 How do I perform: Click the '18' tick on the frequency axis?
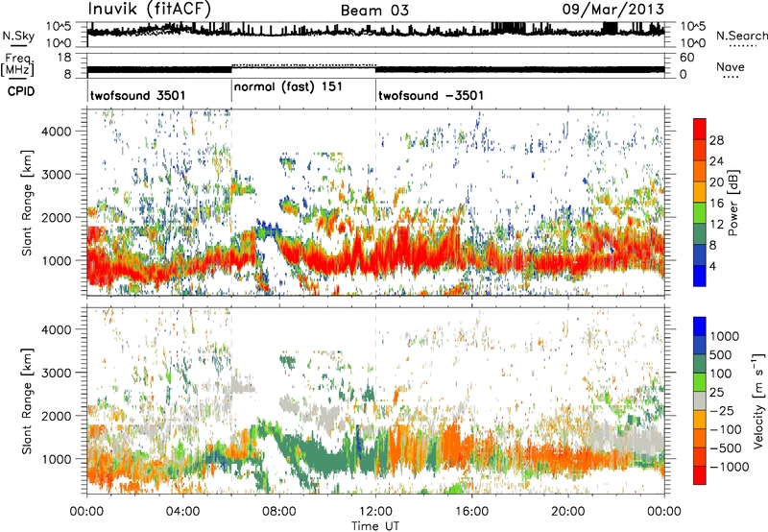[64, 58]
